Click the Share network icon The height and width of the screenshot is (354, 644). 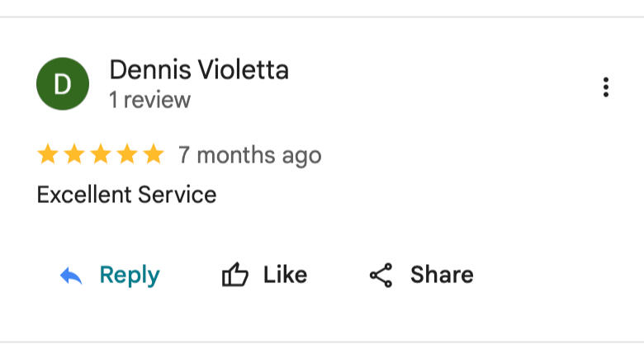[x=381, y=276]
